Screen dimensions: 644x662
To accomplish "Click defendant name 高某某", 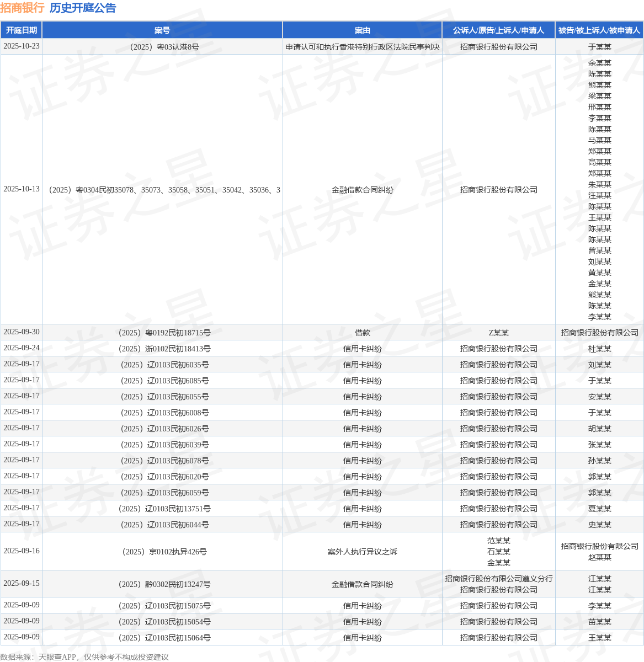I will click(600, 162).
